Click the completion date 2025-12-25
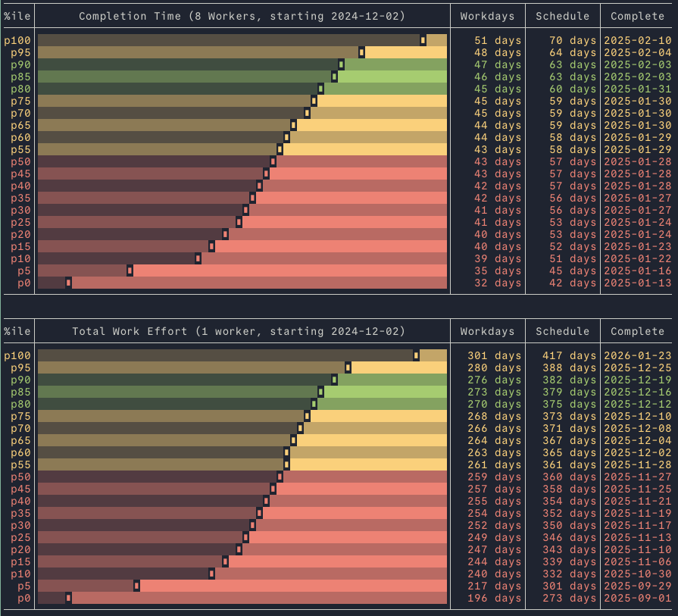The width and height of the screenshot is (678, 616). 638,368
